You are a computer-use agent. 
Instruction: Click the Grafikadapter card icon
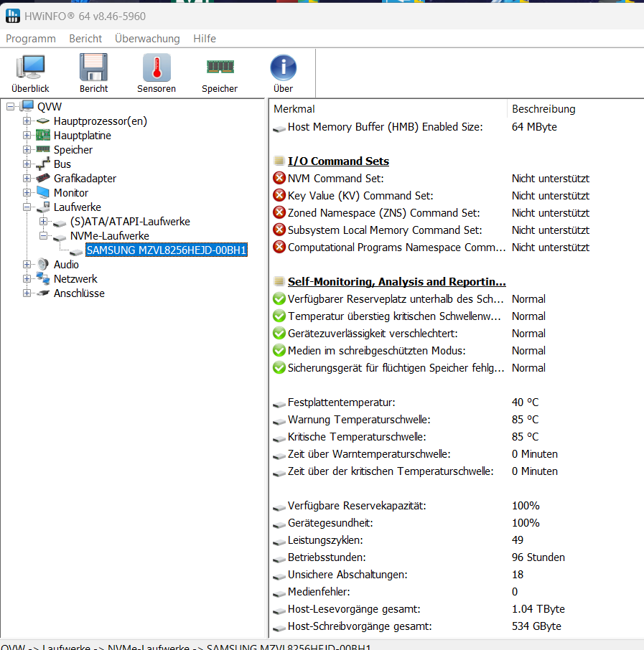43,178
